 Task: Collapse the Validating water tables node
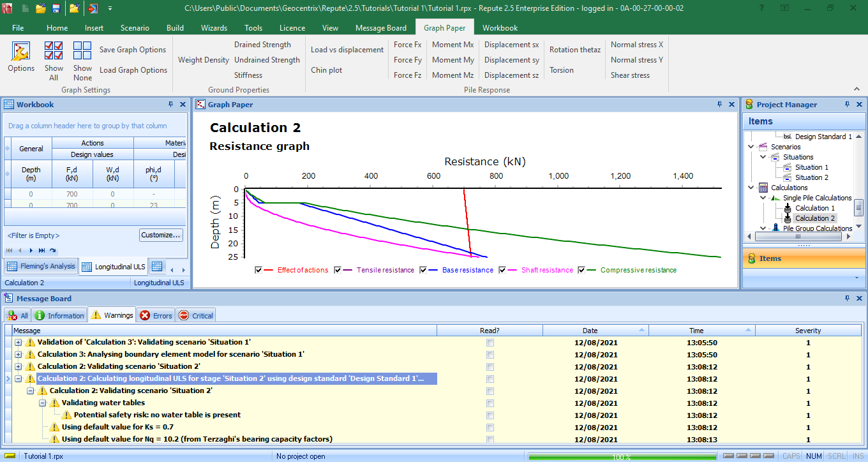pos(43,403)
